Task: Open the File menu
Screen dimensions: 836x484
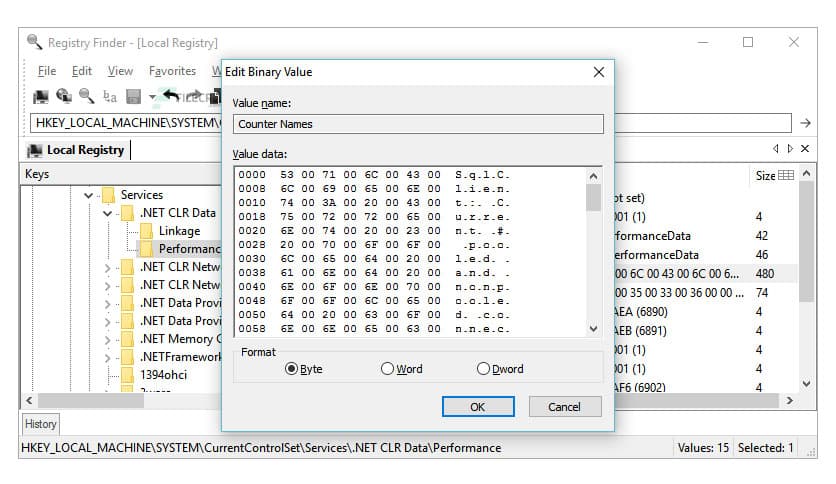Action: (47, 71)
